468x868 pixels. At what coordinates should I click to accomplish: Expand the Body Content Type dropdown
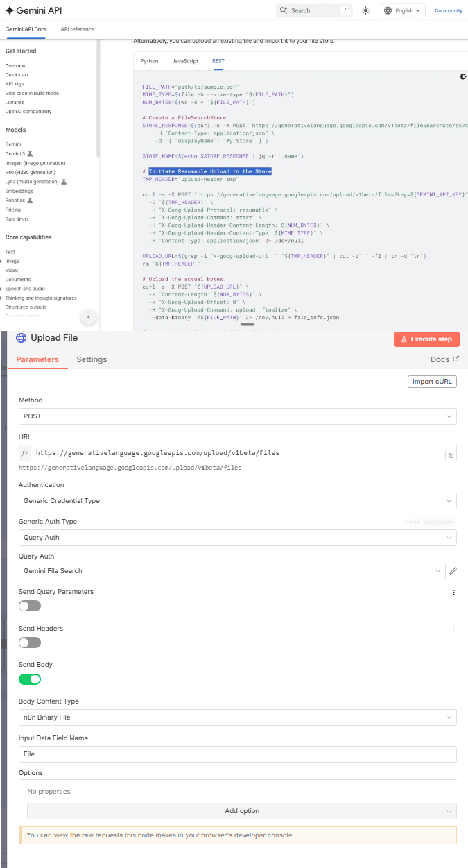[237, 717]
